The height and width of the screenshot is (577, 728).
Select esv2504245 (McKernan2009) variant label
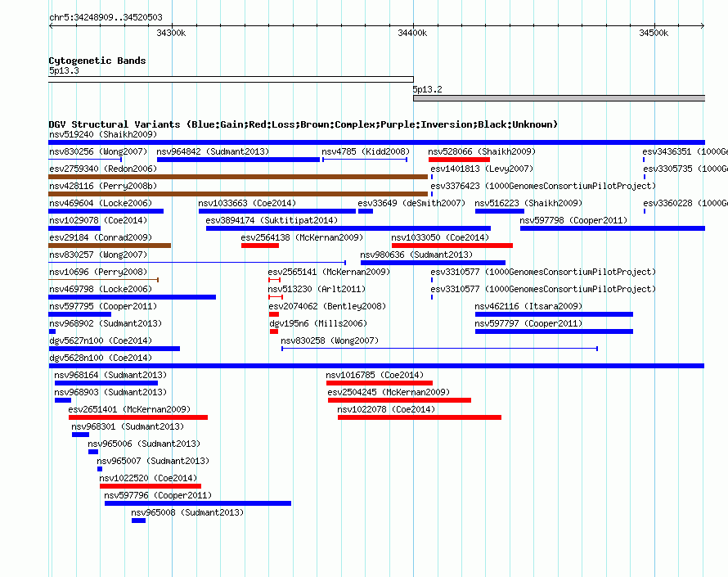(389, 392)
